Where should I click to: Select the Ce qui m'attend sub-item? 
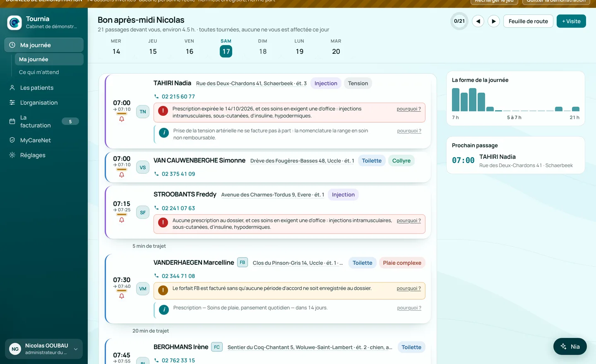point(49,72)
